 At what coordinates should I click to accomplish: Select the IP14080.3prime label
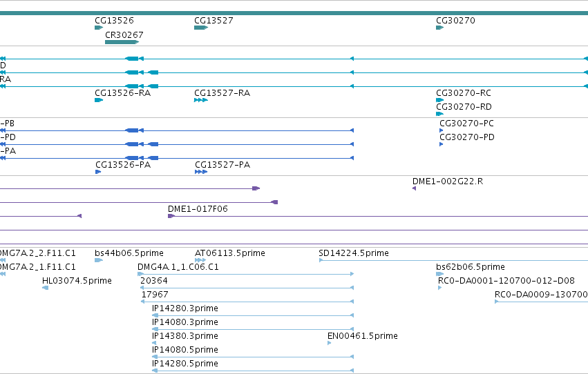coord(185,322)
